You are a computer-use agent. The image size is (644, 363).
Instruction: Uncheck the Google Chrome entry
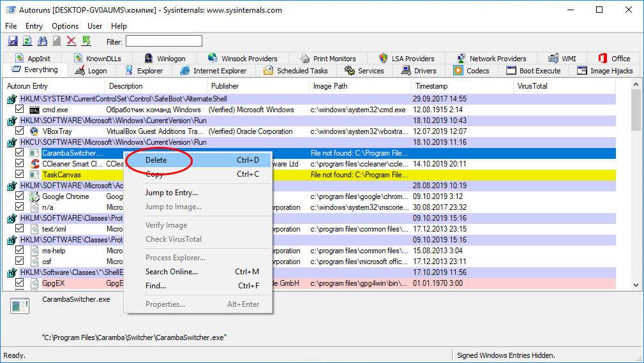(19, 196)
